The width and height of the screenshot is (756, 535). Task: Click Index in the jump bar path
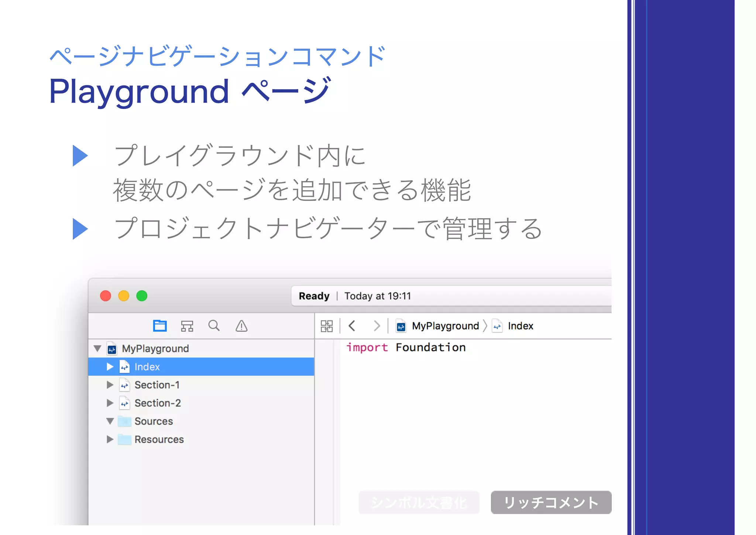click(x=520, y=326)
